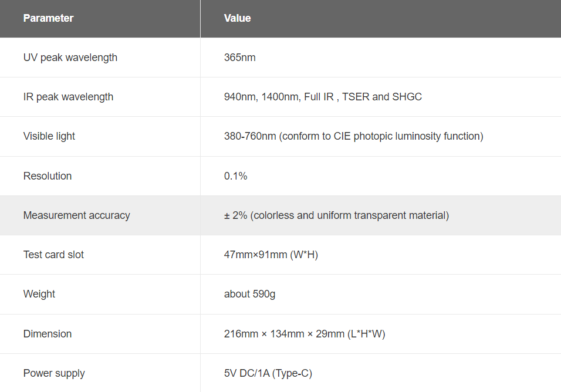The width and height of the screenshot is (561, 392).
Task: Click the 380-760nm CIE photopic value
Action: (x=353, y=136)
